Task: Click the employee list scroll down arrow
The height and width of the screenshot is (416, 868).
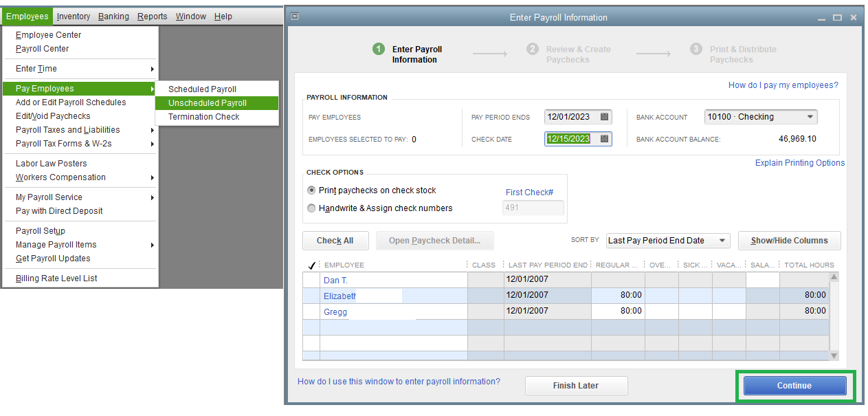Action: click(x=834, y=355)
